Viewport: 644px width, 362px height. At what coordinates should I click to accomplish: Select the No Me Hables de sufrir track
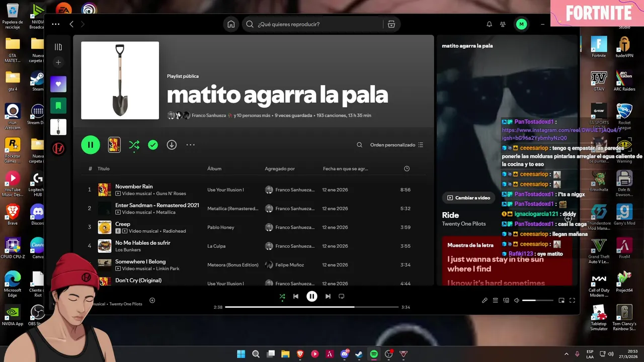143,243
